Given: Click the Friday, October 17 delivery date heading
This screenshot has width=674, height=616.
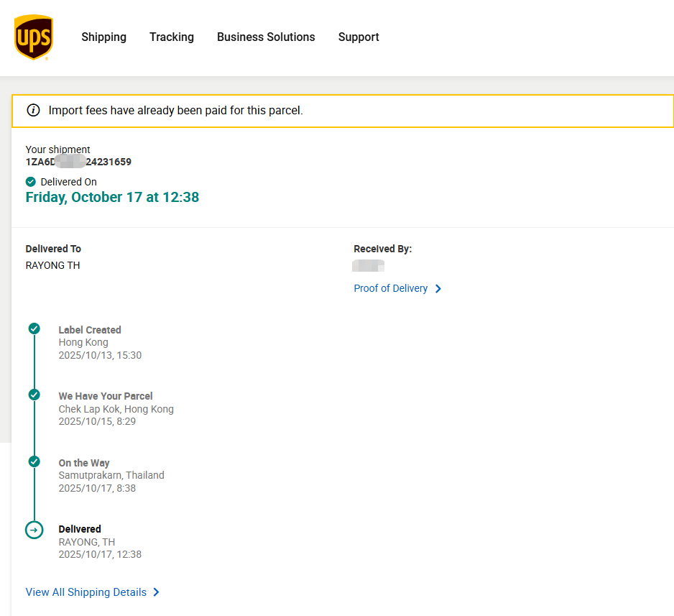Looking at the screenshot, I should (112, 197).
